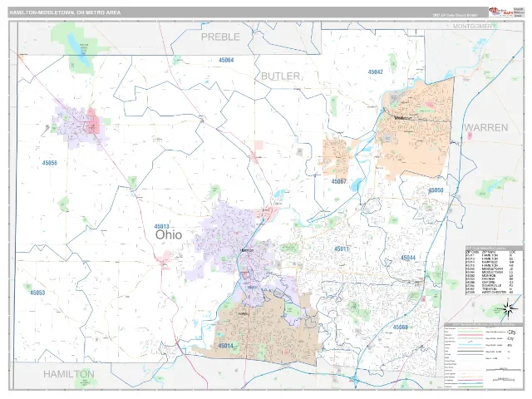The image size is (532, 399).
Task: Click the Middletown city name on orange area
Action: (403, 118)
